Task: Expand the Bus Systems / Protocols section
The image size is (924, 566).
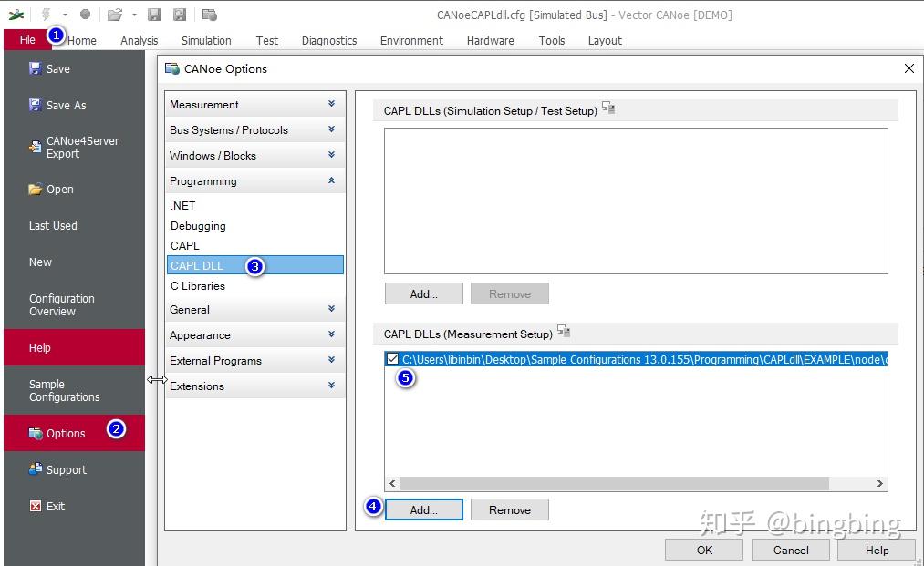Action: 254,129
